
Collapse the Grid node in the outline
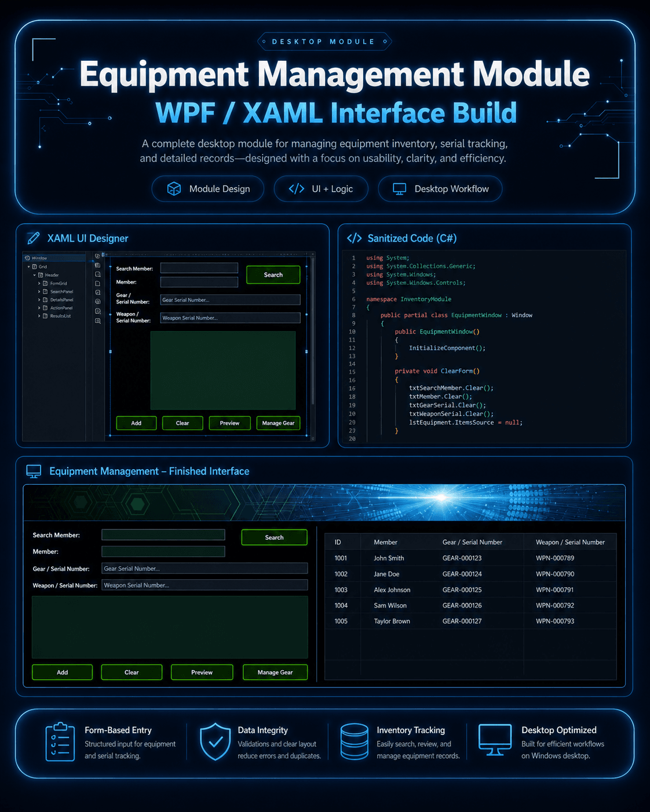point(28,266)
